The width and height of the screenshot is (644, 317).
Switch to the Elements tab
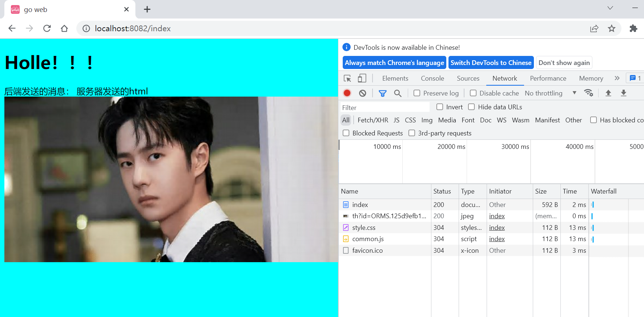point(395,78)
